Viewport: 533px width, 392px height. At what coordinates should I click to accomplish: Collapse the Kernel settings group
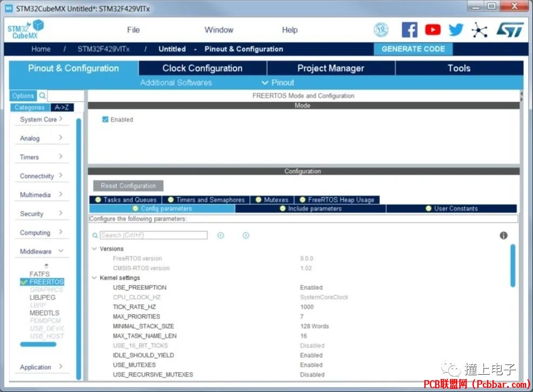click(x=95, y=278)
